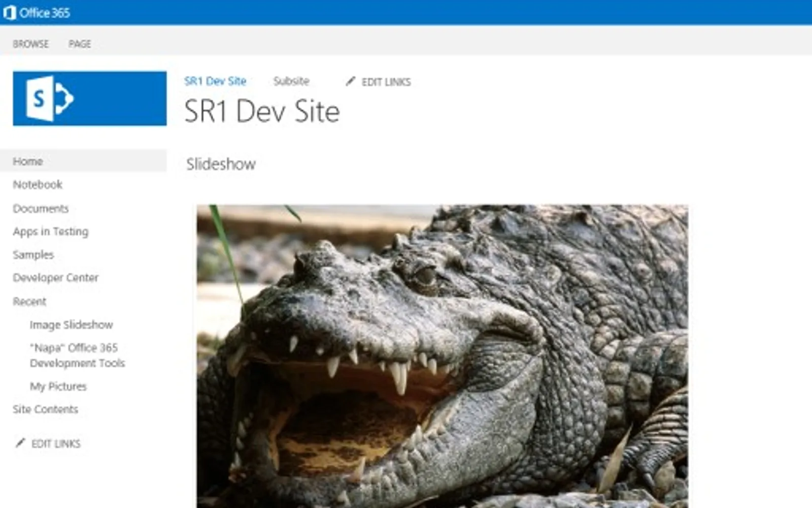812x508 pixels.
Task: Open "Napa" Office 365 Development Tools
Action: click(x=78, y=356)
